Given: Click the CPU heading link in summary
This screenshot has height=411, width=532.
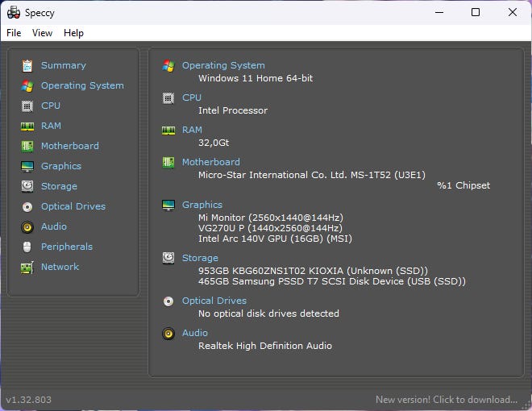Looking at the screenshot, I should 192,98.
